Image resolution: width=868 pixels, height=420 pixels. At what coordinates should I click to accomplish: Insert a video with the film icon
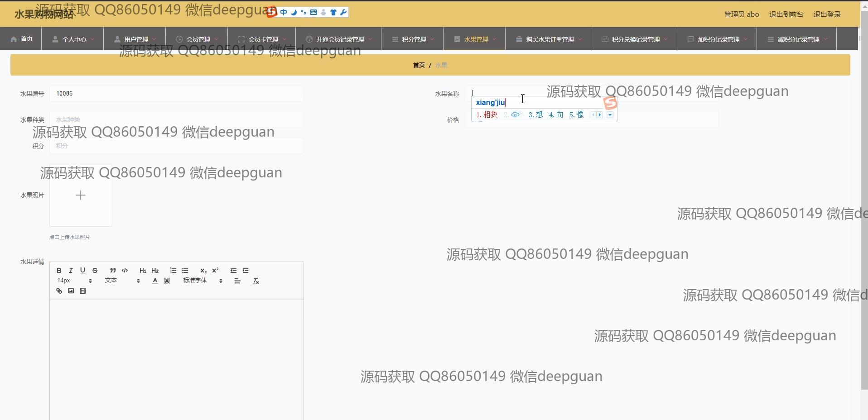(x=82, y=291)
